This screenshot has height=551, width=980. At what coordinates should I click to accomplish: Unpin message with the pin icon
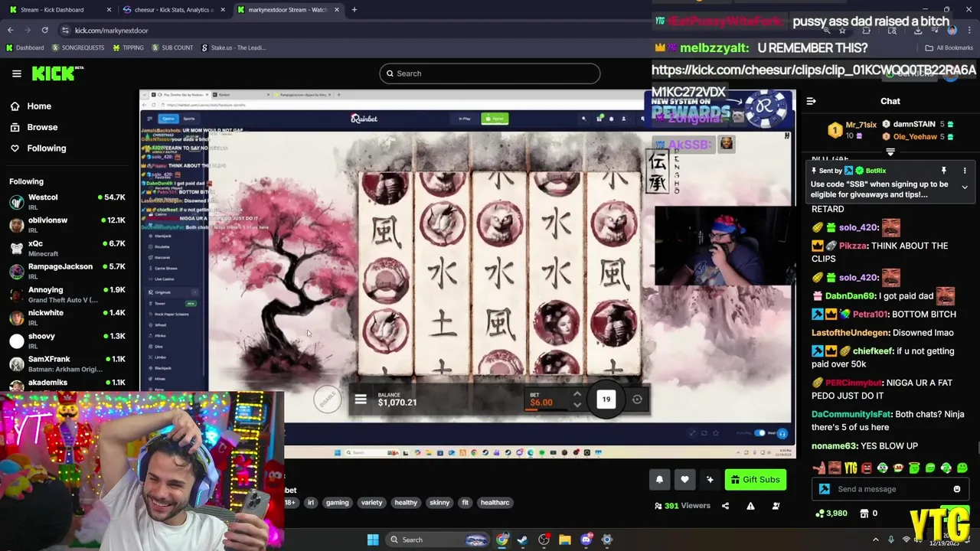943,171
